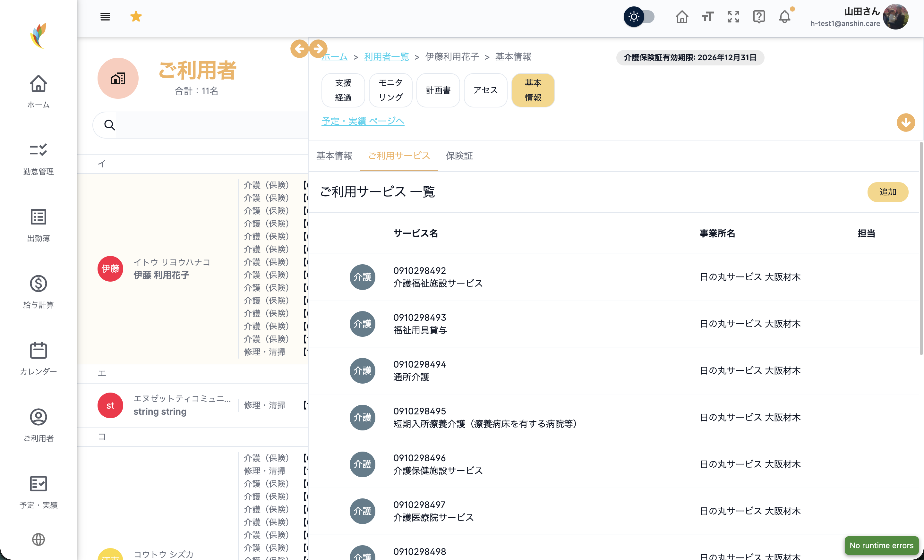
Task: Open the hamburger menu icon
Action: tap(105, 16)
